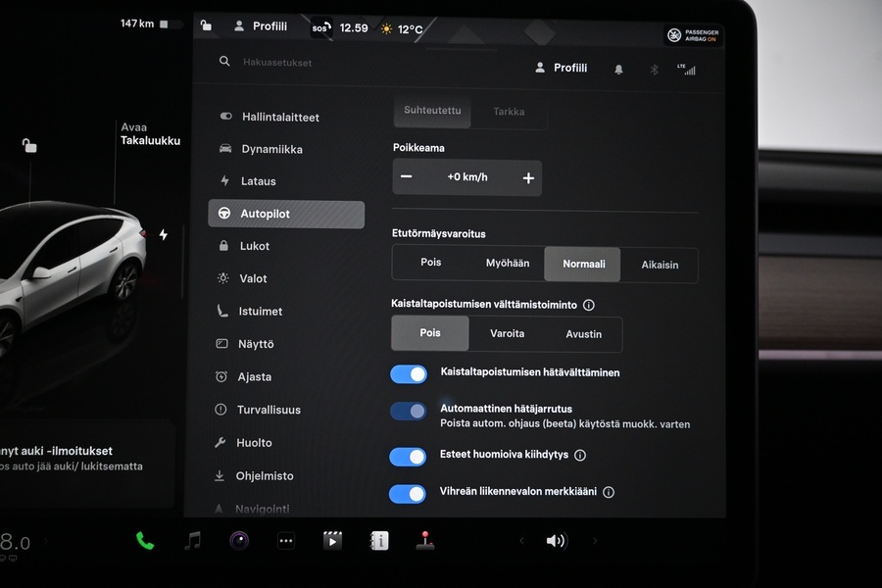Viewport: 882px width, 588px height.
Task: Select the Näyttö menu item
Action: [x=256, y=344]
